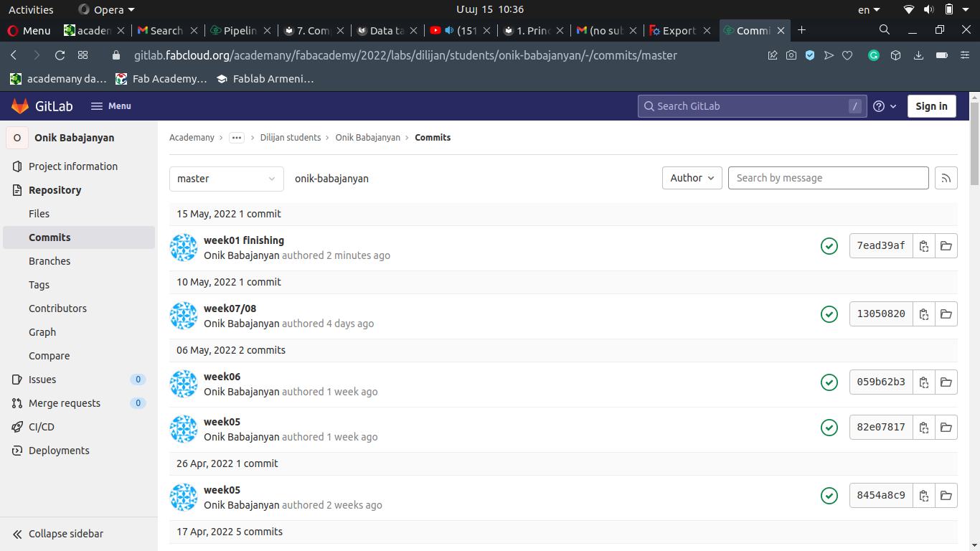Open the master branch dropdown
The image size is (980, 551).
[227, 179]
